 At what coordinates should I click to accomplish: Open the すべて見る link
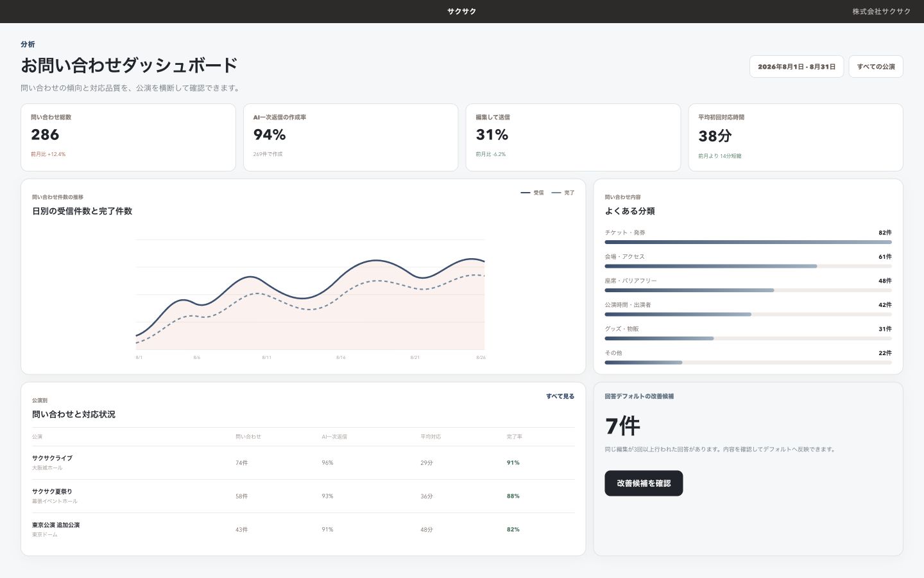coord(560,397)
